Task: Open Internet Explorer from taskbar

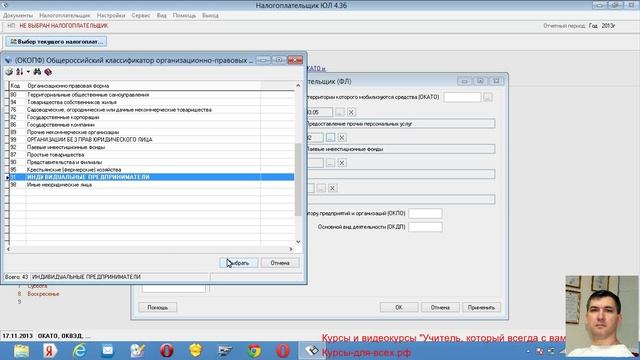Action: (79, 351)
